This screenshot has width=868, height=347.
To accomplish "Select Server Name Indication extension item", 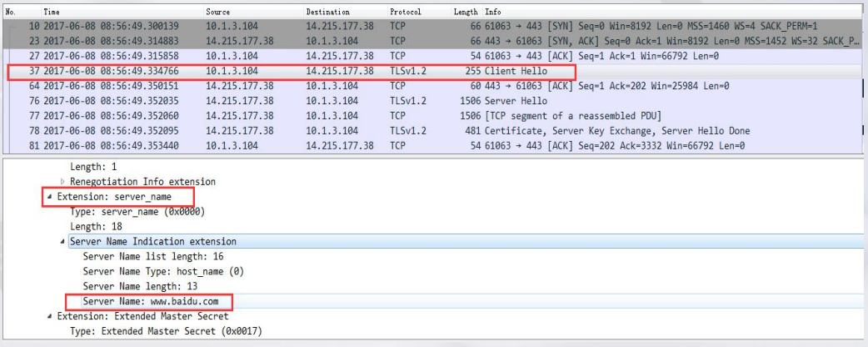I will (x=152, y=242).
